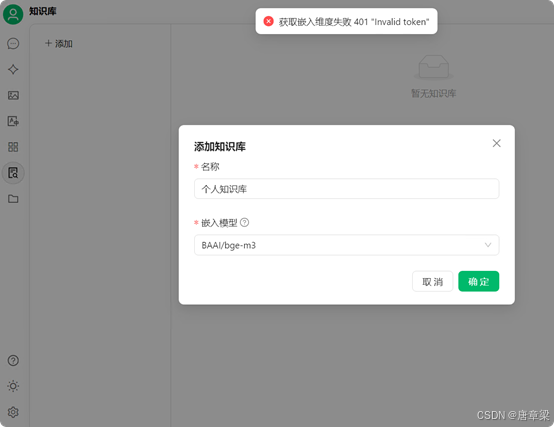554x427 pixels.
Task: Click the empty knowledge base inbox icon
Action: click(434, 67)
